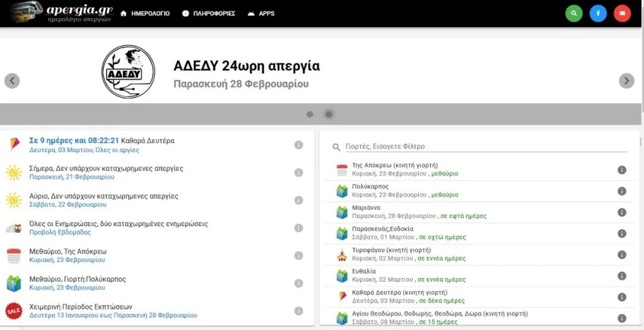
Task: Open the blue Facebook circle icon
Action: (598, 13)
